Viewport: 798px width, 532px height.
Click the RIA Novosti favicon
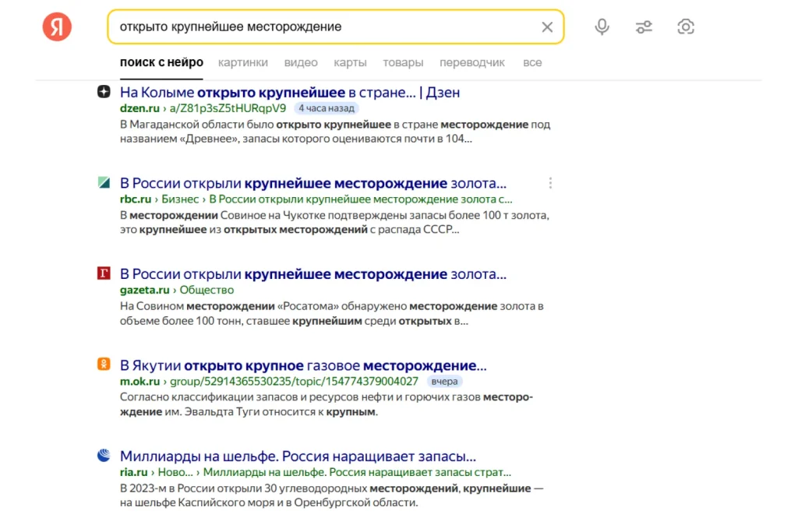coord(102,457)
